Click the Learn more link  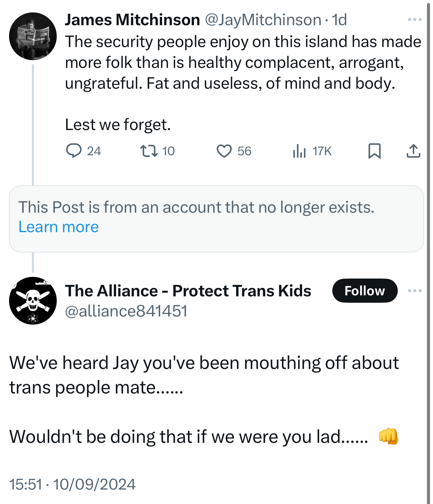tap(58, 227)
